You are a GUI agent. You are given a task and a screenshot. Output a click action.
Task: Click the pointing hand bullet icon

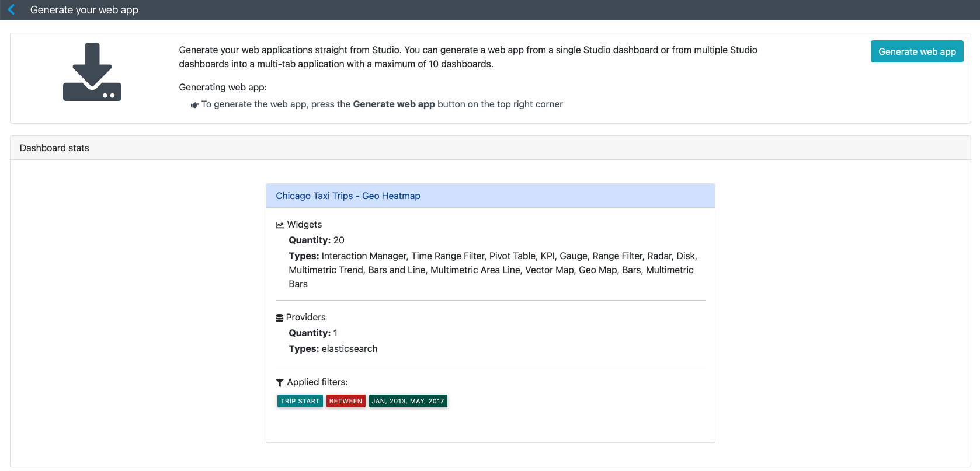[194, 105]
